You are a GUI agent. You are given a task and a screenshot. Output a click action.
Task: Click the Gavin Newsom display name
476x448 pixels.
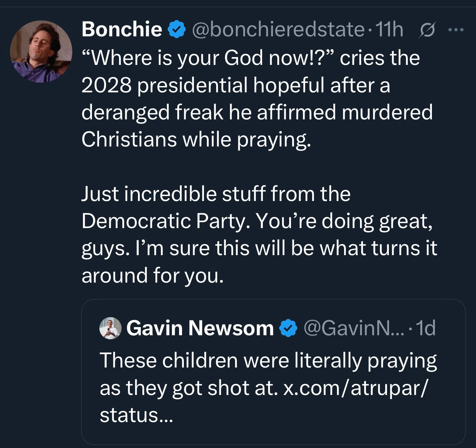200,328
